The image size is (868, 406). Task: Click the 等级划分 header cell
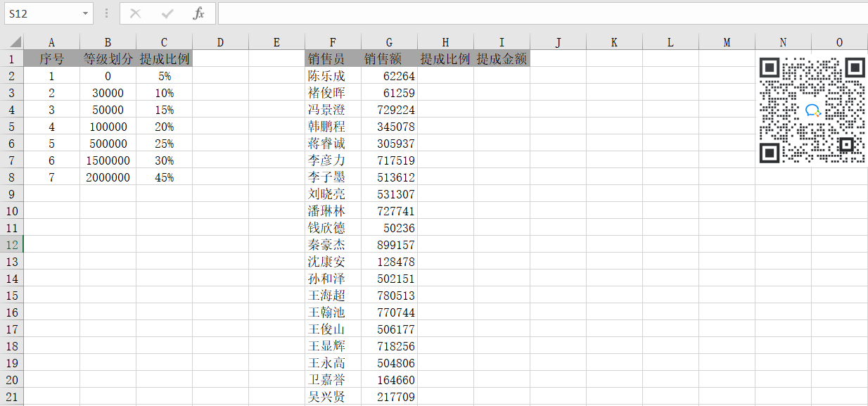[x=108, y=59]
